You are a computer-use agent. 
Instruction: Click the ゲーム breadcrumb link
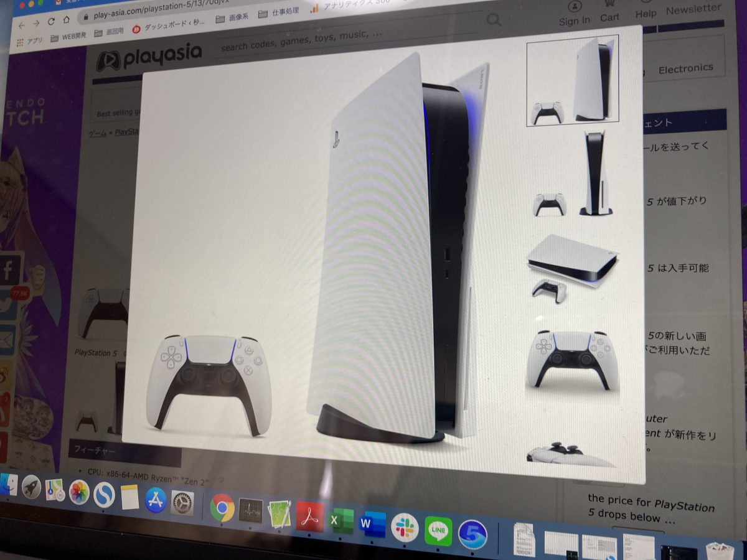97,133
